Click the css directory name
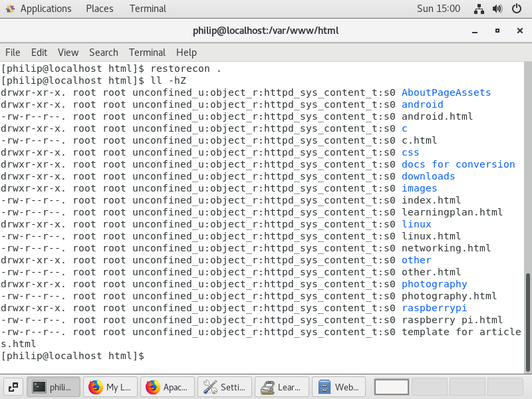The image size is (532, 399). (x=410, y=152)
